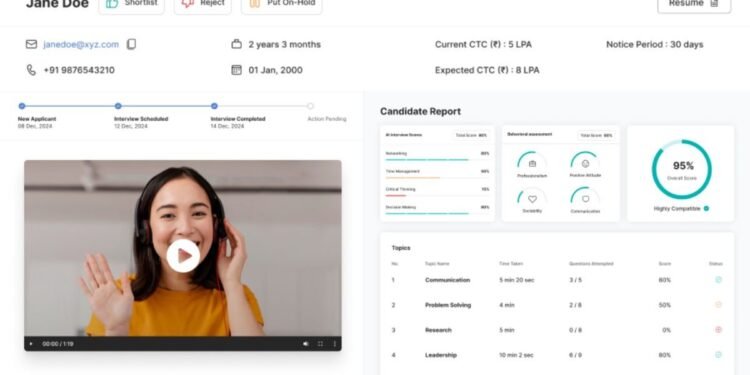The width and height of the screenshot is (750, 375).
Task: Click the Sociability heart gauge icon
Action: (532, 199)
